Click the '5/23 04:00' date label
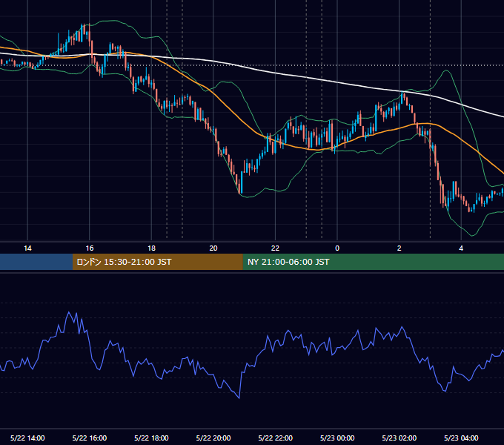Screen dimensions: 504x445 461,438
